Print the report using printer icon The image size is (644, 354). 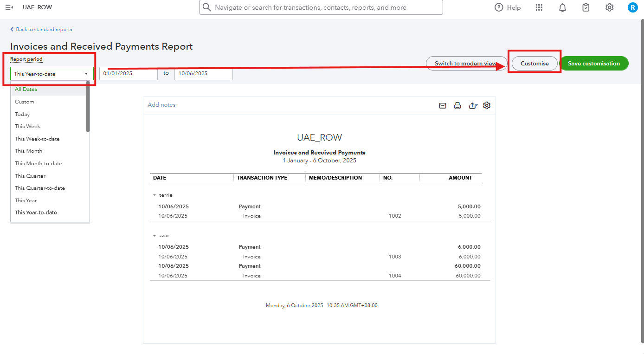tap(457, 106)
